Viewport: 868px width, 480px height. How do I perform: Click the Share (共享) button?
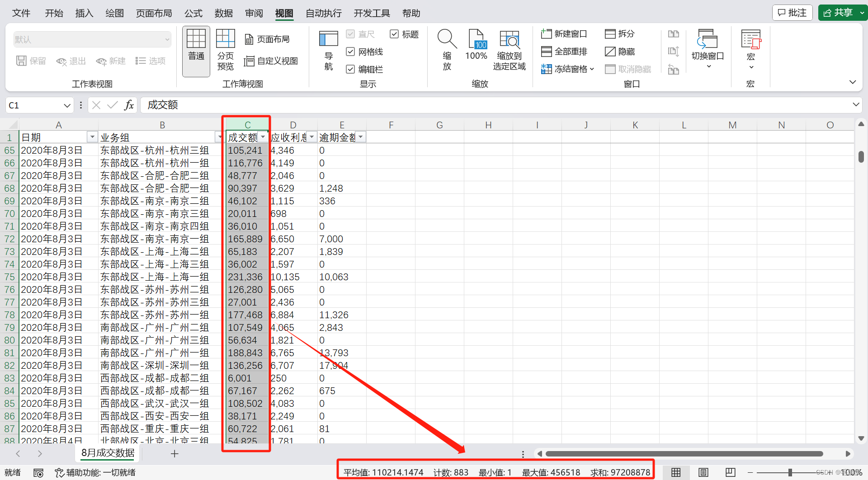click(838, 13)
